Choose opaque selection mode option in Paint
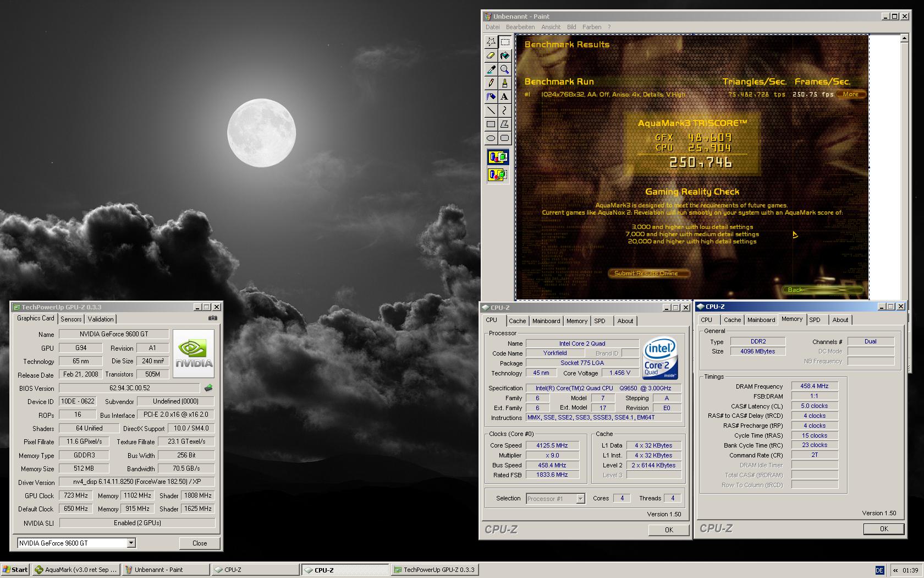The width and height of the screenshot is (924, 578). (x=498, y=157)
